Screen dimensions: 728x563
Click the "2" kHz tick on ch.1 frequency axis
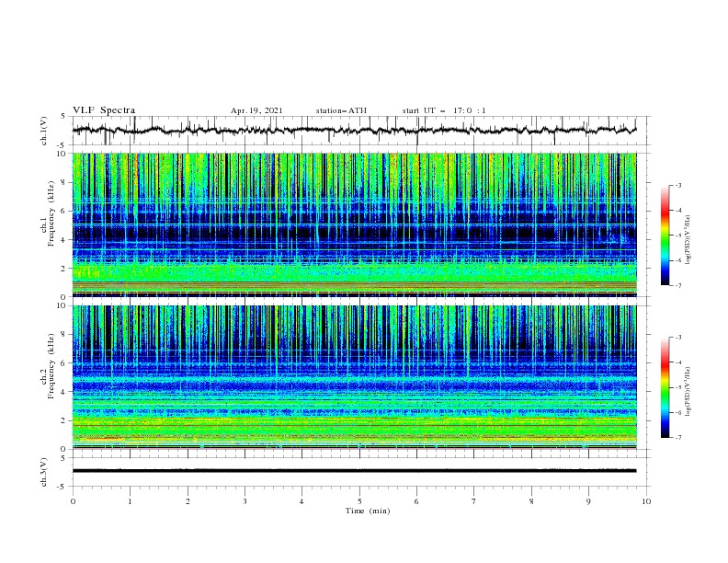coord(64,269)
